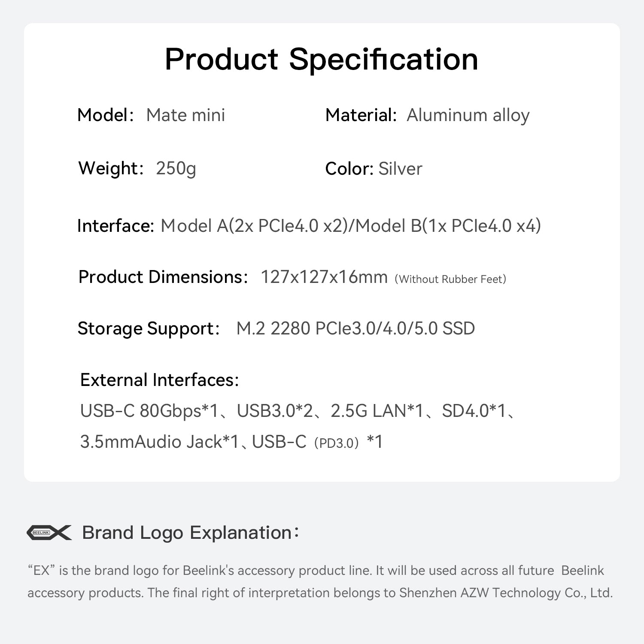644x644 pixels.
Task: Click the Product Specification heading
Action: click(321, 59)
